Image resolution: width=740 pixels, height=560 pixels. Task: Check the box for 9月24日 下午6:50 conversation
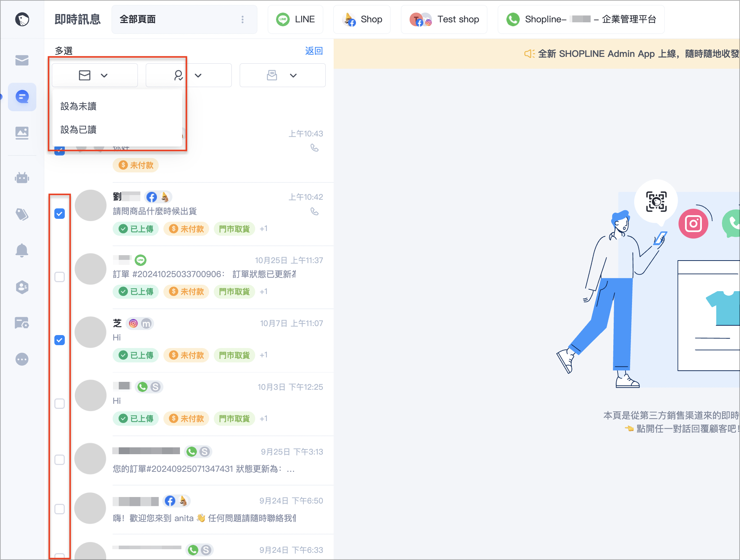point(59,509)
